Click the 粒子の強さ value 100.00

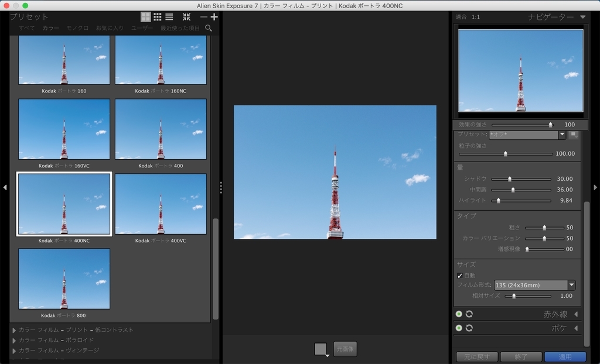(565, 154)
